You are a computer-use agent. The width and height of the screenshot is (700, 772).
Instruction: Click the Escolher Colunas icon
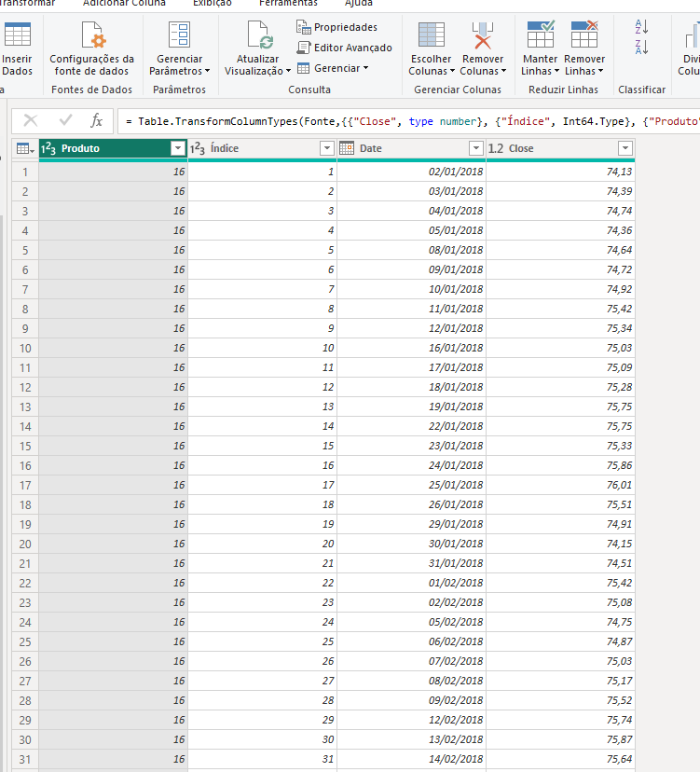[432, 34]
